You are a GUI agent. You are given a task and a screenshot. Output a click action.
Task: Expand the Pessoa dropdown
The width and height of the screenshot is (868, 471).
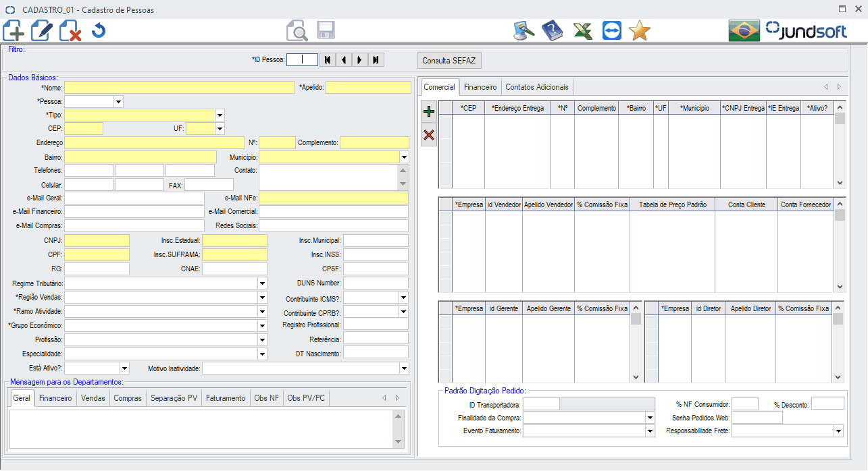pos(118,102)
